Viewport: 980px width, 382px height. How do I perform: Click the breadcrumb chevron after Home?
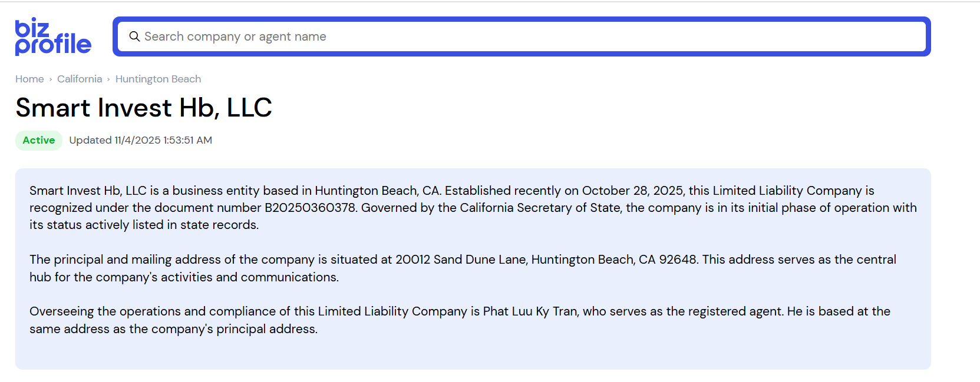(51, 79)
